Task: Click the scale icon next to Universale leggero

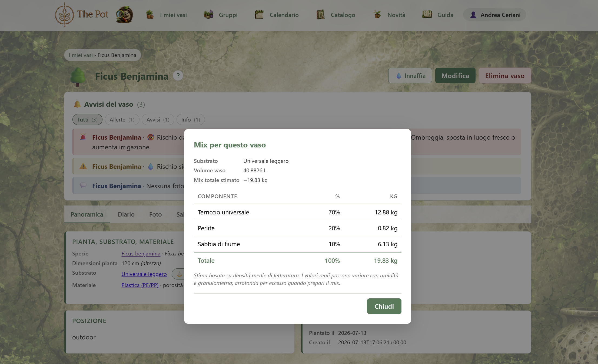Action: coord(179,274)
